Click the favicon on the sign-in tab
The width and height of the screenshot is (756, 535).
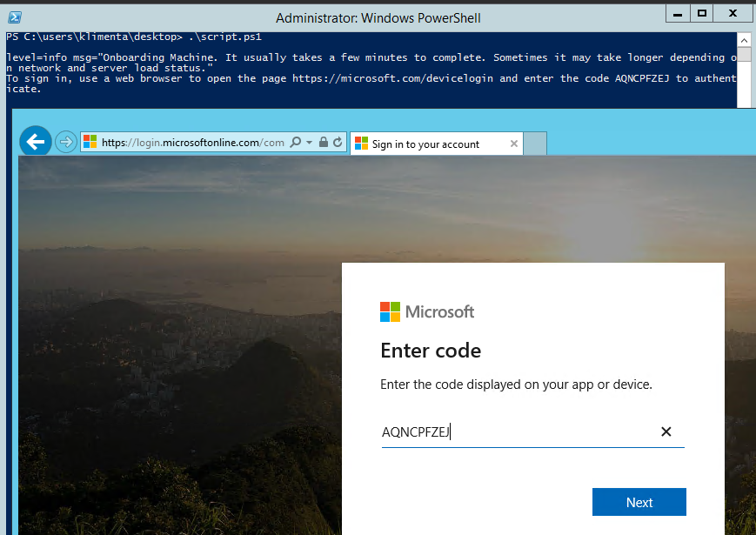pyautogui.click(x=362, y=144)
